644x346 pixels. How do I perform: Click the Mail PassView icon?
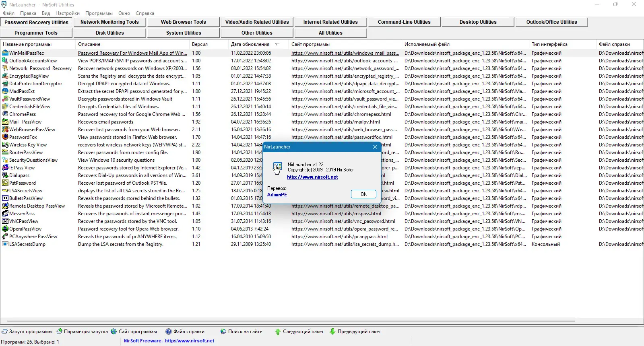(x=5, y=122)
